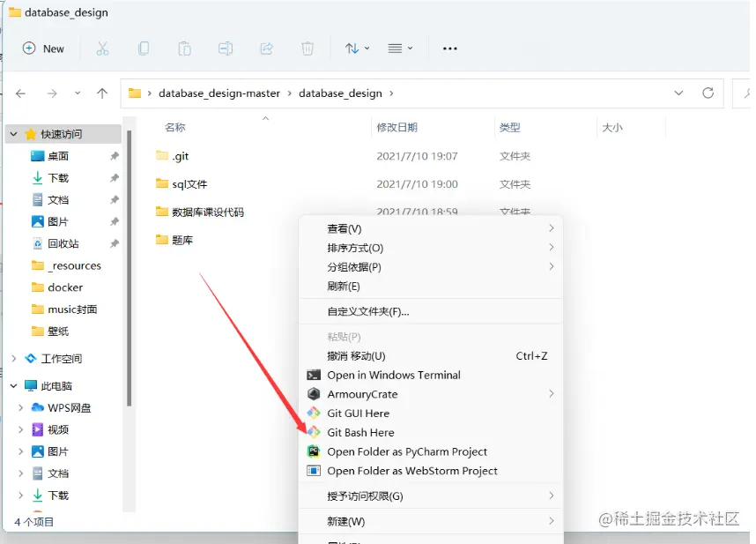Choose Open in Windows Terminal
756x544 pixels.
(x=431, y=376)
